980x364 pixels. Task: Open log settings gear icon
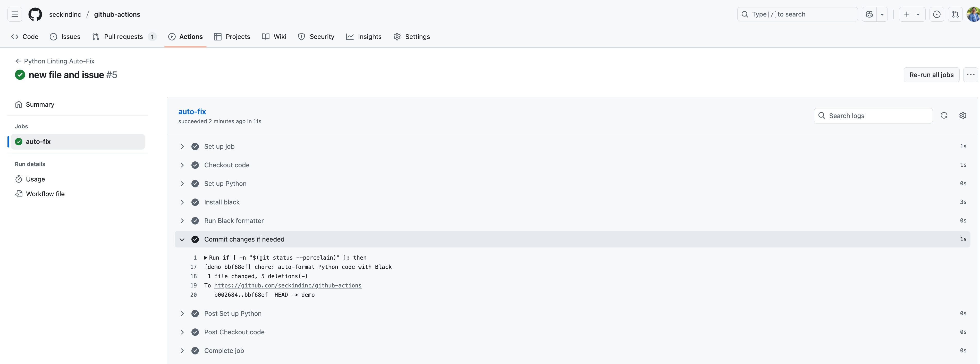coord(962,115)
